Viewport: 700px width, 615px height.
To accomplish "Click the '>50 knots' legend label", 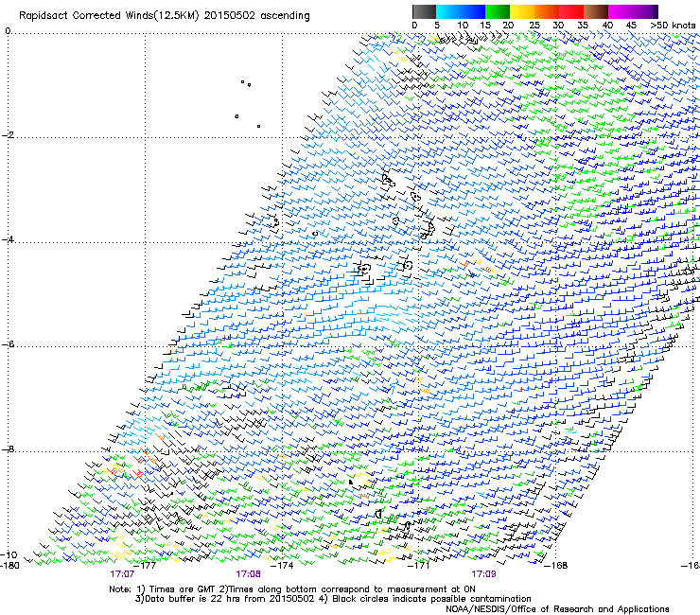I will coord(673,26).
